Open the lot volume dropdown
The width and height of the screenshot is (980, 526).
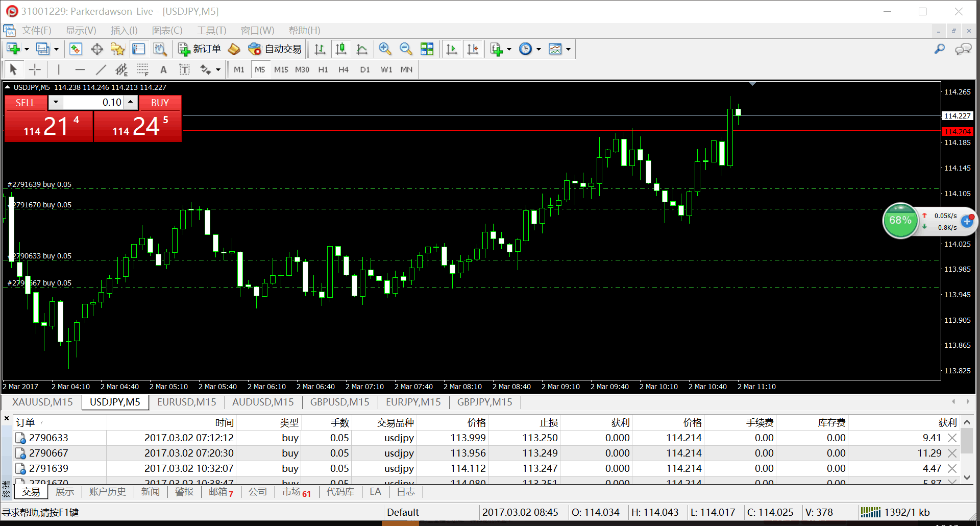[56, 103]
